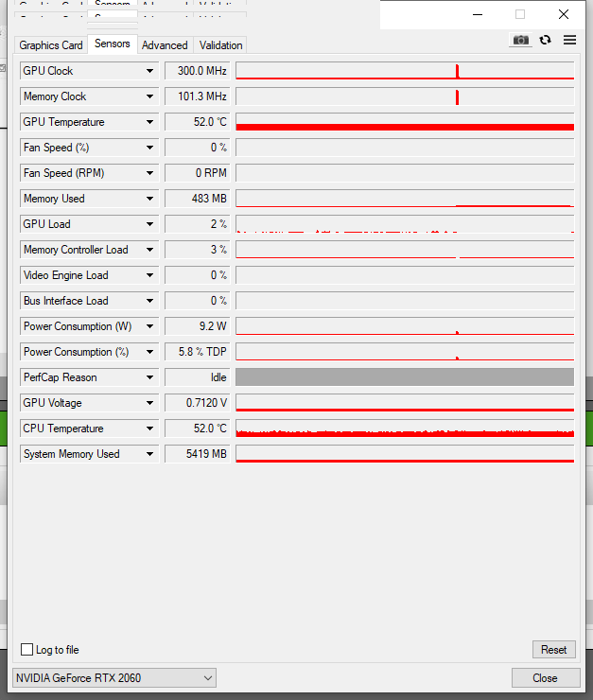The image size is (593, 700).
Task: Switch to the Advanced tab
Action: pyautogui.click(x=165, y=45)
